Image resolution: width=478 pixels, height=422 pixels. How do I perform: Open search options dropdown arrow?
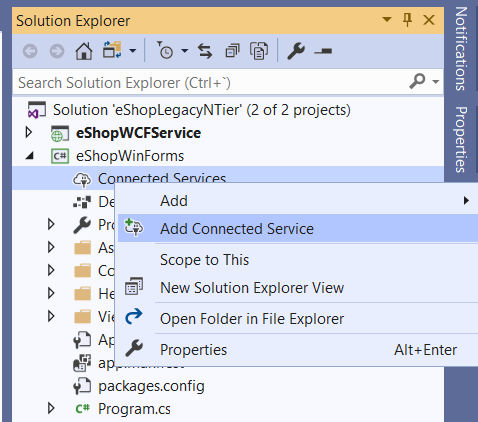435,81
